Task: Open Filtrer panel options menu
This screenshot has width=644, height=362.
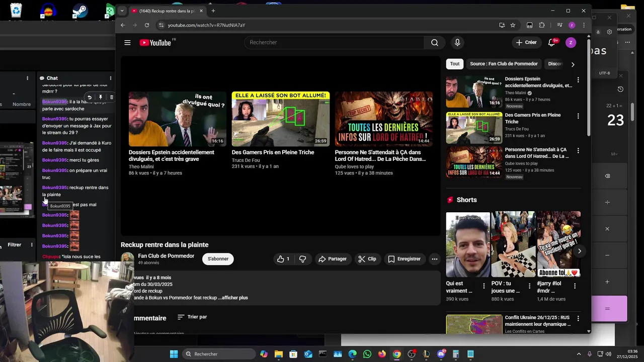Action: coord(32,245)
